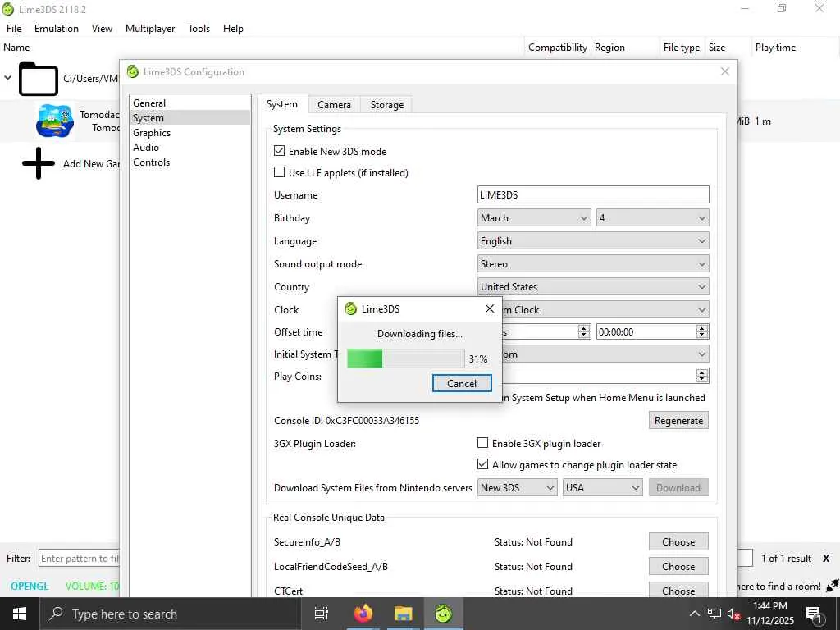Enable 3GX plugin loader checkbox
Viewport: 840px width, 630px height.
[x=482, y=442]
